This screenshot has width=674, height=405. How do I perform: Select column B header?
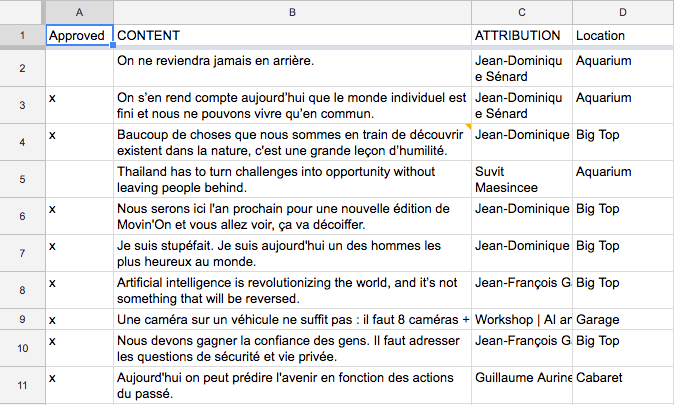click(x=292, y=11)
